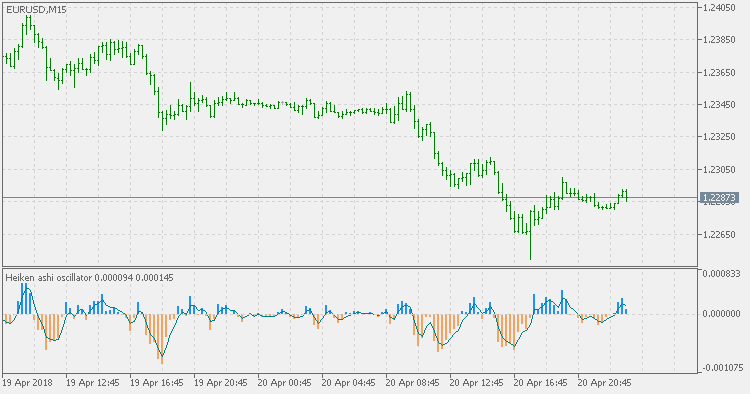Click the 19 Apr 2018 time label

27,383
